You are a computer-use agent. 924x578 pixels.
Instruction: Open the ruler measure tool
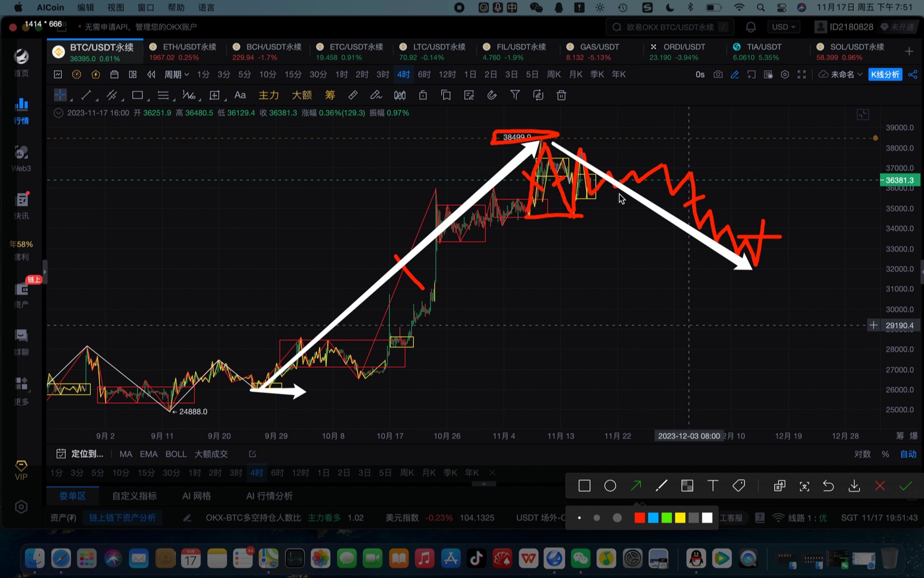coord(352,95)
